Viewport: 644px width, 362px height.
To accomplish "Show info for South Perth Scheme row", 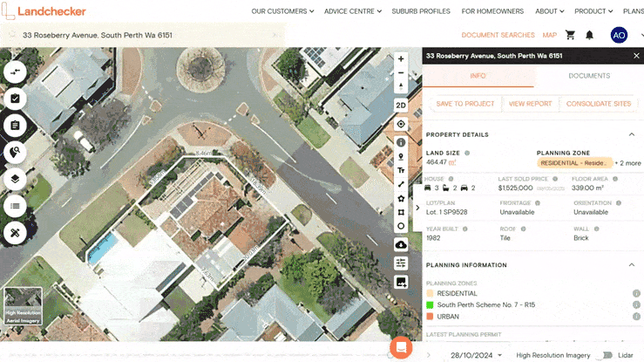I will click(x=636, y=305).
